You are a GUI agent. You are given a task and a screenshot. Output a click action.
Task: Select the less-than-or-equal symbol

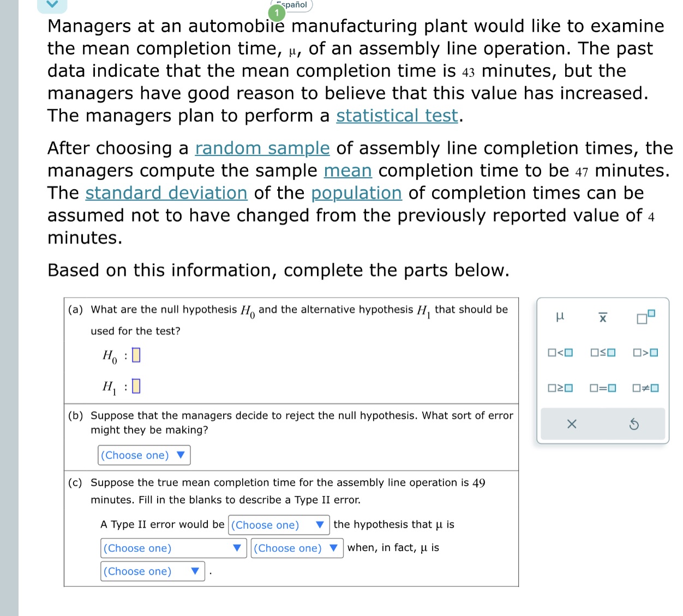[602, 353]
